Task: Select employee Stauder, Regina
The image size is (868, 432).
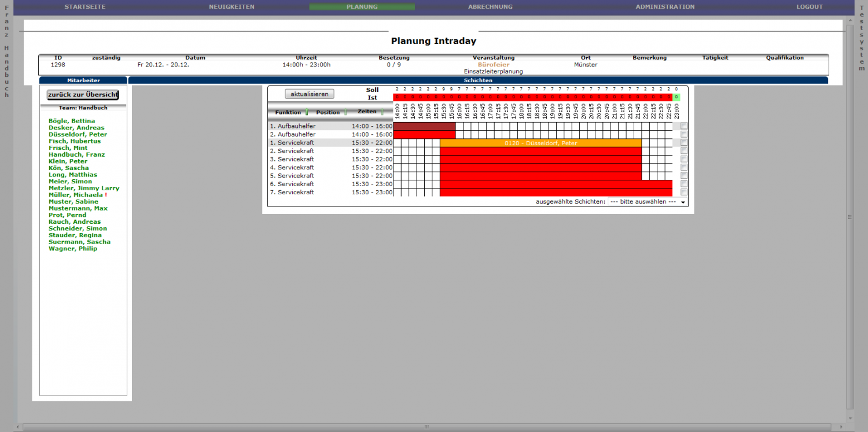Action: (x=75, y=235)
